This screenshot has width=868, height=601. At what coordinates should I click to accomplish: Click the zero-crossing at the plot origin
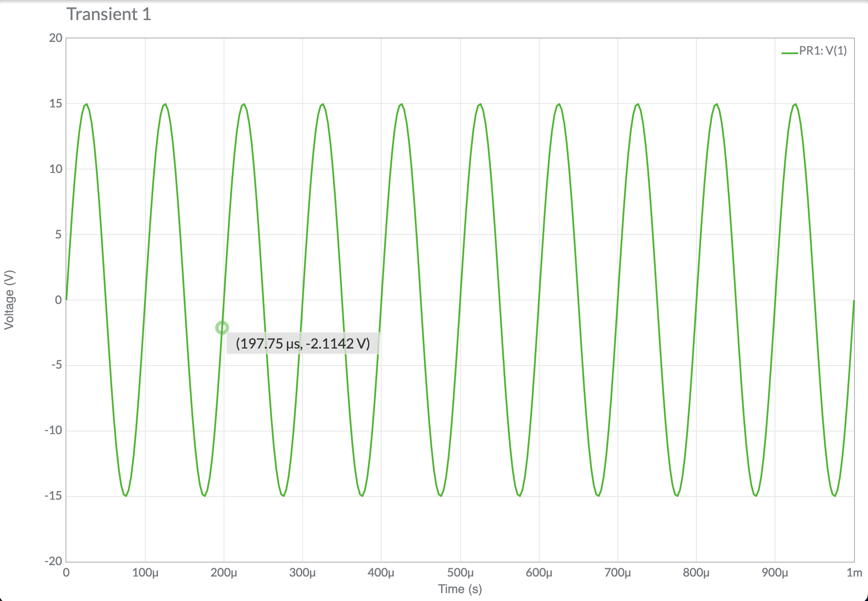point(66,300)
